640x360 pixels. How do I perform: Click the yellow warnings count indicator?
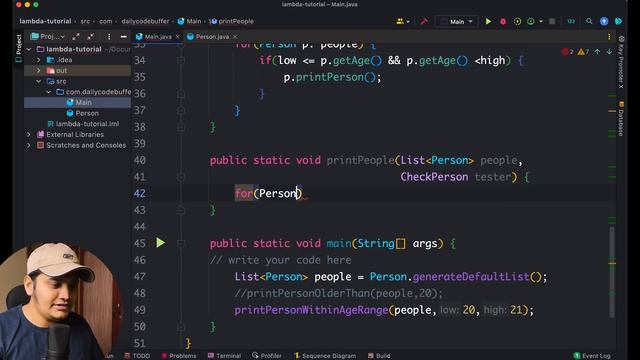click(x=583, y=52)
